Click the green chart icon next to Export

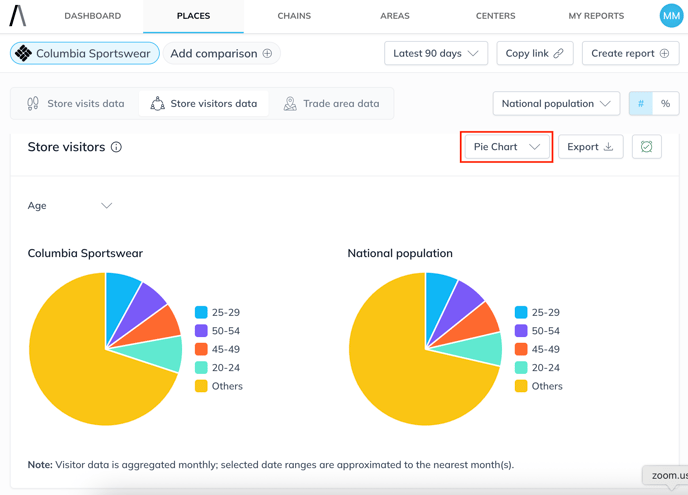647,147
